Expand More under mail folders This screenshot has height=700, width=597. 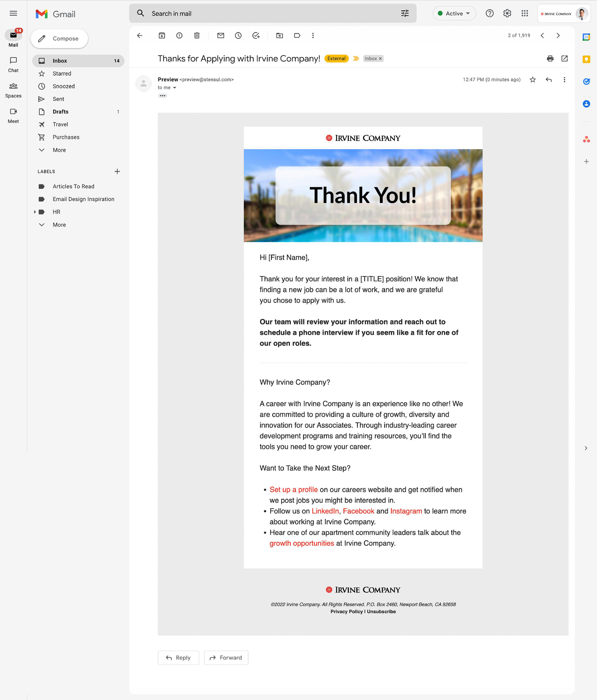tap(59, 150)
